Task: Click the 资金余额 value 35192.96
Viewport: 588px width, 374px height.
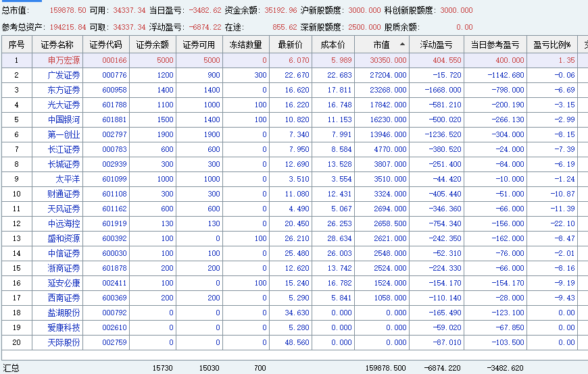Action: (x=280, y=11)
